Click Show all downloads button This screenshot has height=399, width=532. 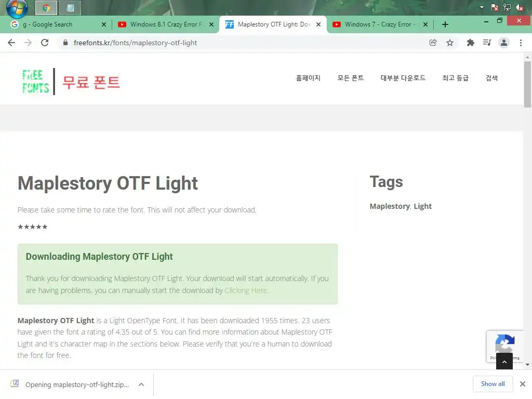(x=493, y=384)
